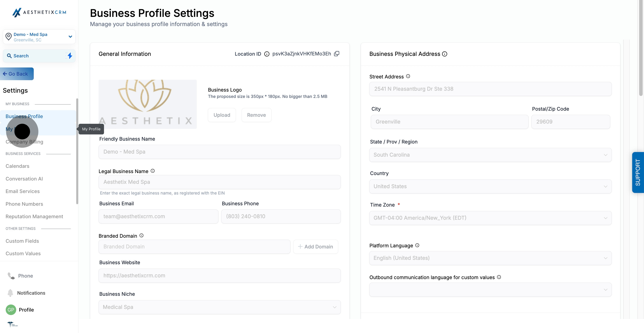Click the bell Notifications icon
Image resolution: width=644 pixels, height=333 pixels.
click(x=10, y=293)
